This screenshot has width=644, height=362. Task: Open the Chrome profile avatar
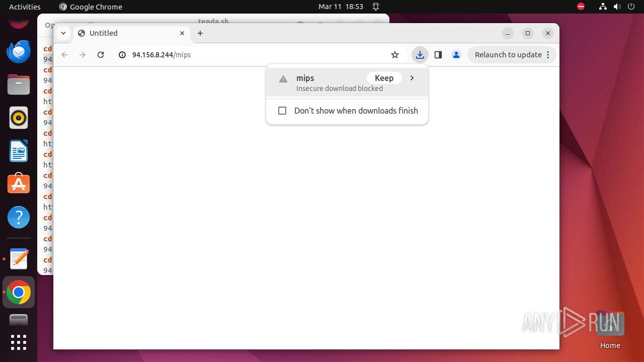[456, 55]
